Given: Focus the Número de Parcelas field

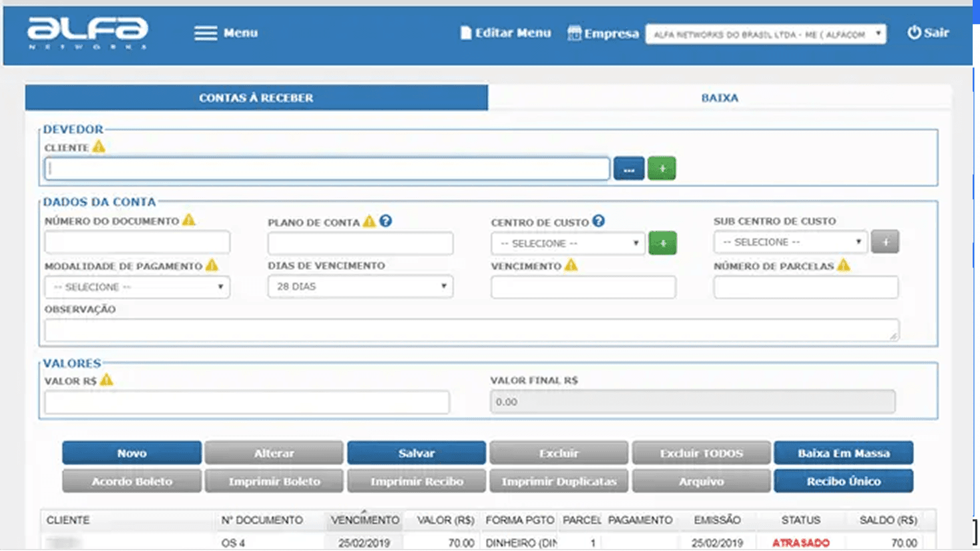Looking at the screenshot, I should point(806,287).
